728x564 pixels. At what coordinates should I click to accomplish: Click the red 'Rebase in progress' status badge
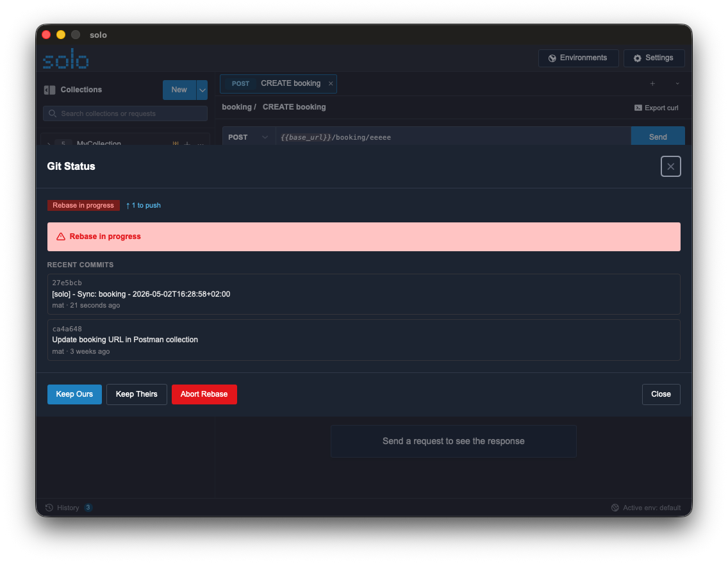tap(83, 205)
